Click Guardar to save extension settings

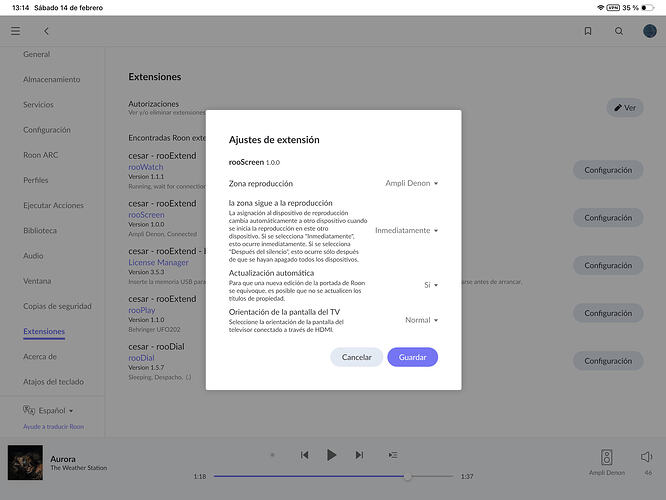pyautogui.click(x=412, y=357)
